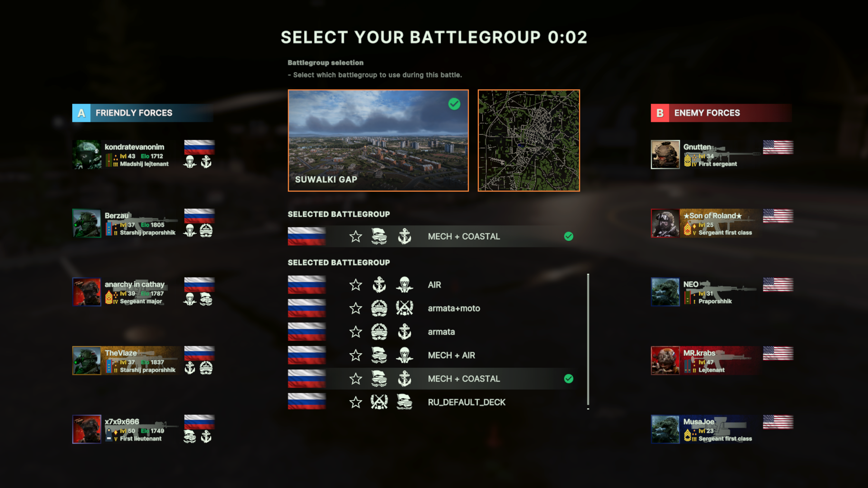Open the Friendly Forces team header

click(143, 113)
